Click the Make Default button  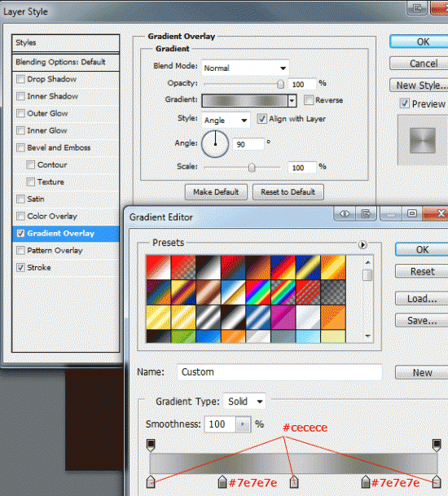pyautogui.click(x=216, y=192)
